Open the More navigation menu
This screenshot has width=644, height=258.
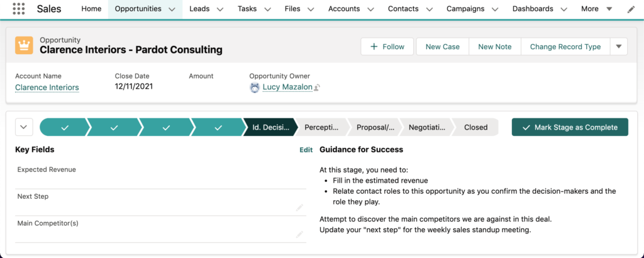pyautogui.click(x=597, y=9)
